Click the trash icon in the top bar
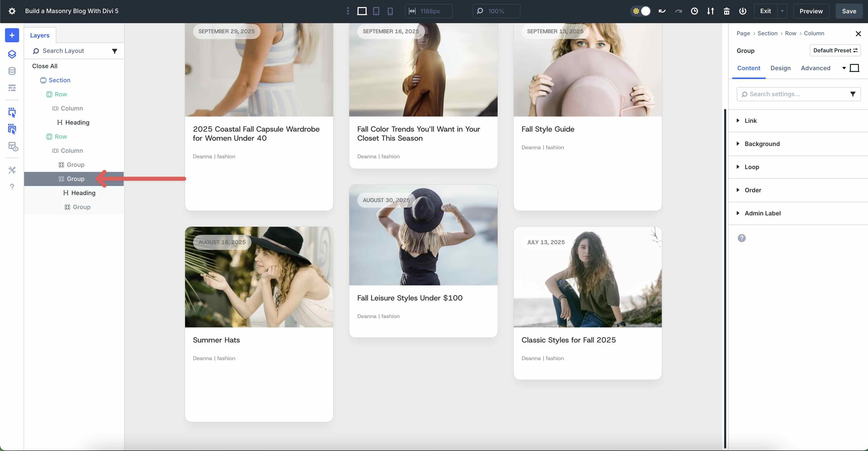 [x=726, y=11]
